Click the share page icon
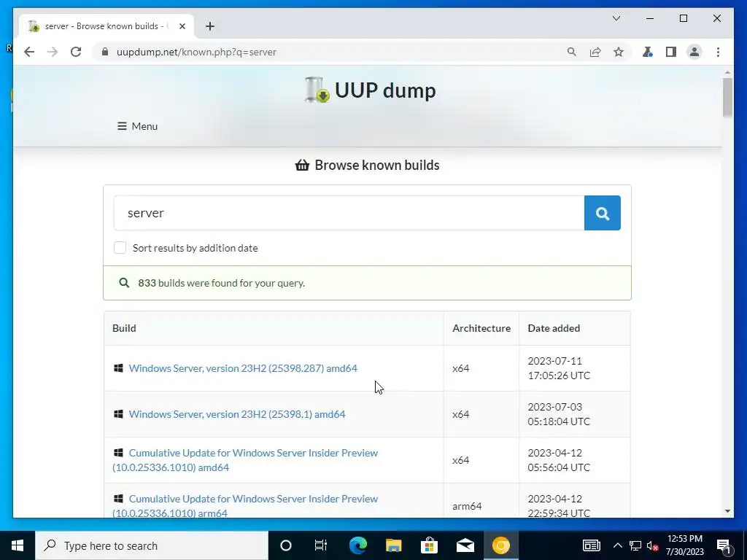 tap(595, 52)
